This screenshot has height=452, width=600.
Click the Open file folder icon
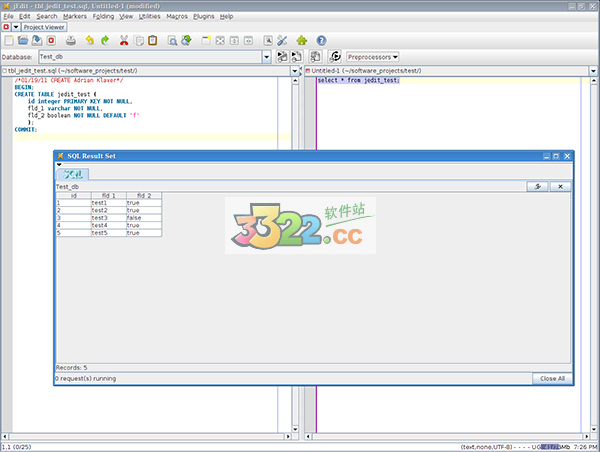pos(23,41)
